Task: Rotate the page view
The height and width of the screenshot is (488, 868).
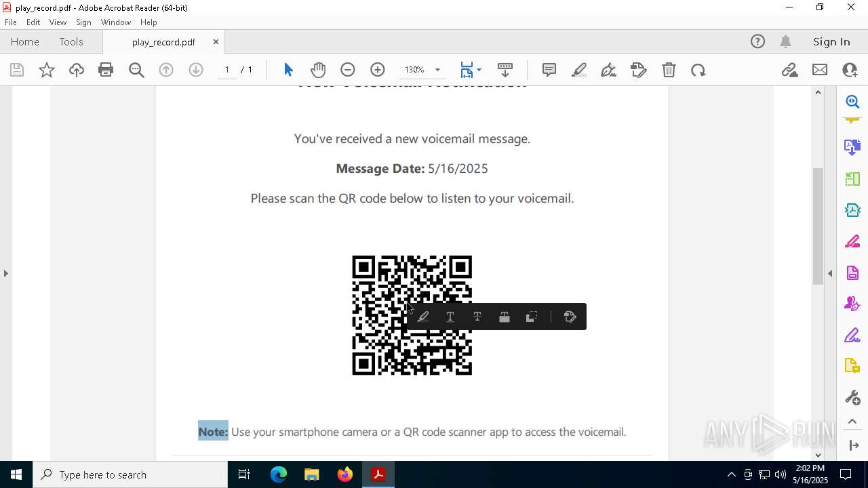Action: [698, 70]
